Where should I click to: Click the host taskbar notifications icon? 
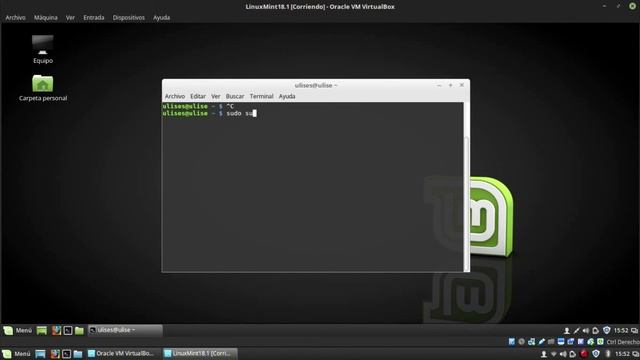tap(573, 354)
